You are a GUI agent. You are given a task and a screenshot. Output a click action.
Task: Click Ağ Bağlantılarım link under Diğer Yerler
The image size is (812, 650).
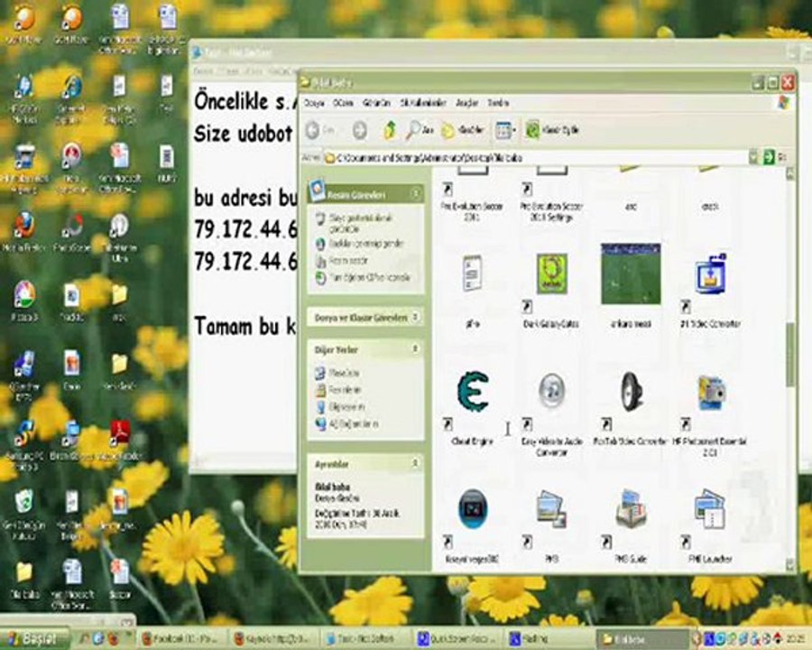[x=353, y=424]
